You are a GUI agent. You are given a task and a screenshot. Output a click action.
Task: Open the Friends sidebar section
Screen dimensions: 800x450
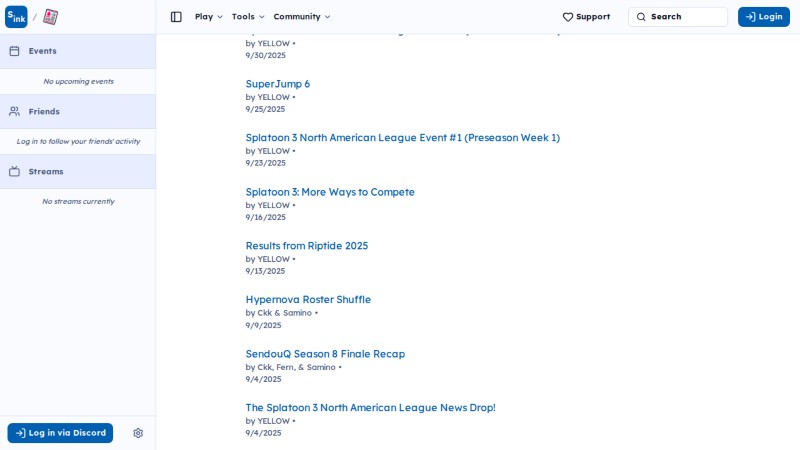(x=78, y=111)
